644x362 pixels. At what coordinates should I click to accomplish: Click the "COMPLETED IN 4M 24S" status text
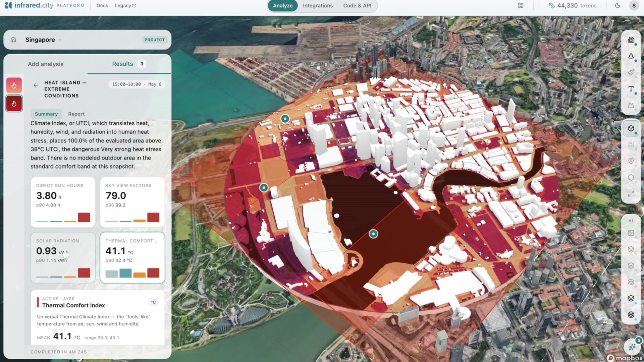pos(59,352)
